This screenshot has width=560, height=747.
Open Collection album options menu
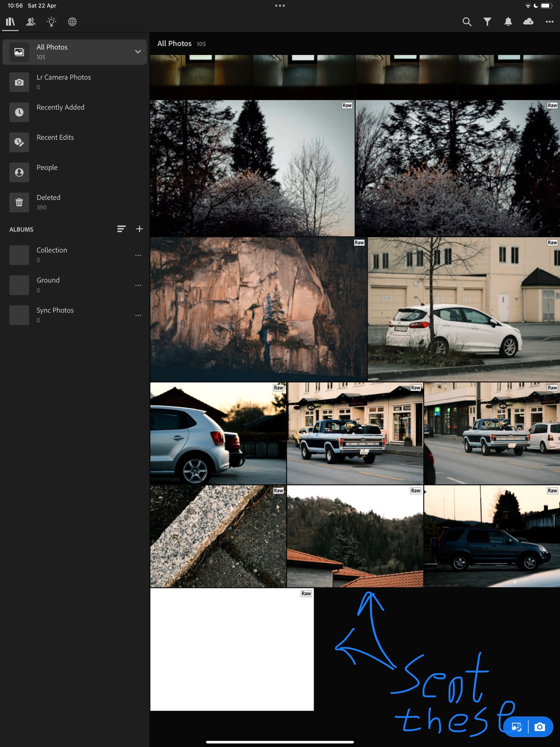coord(138,255)
